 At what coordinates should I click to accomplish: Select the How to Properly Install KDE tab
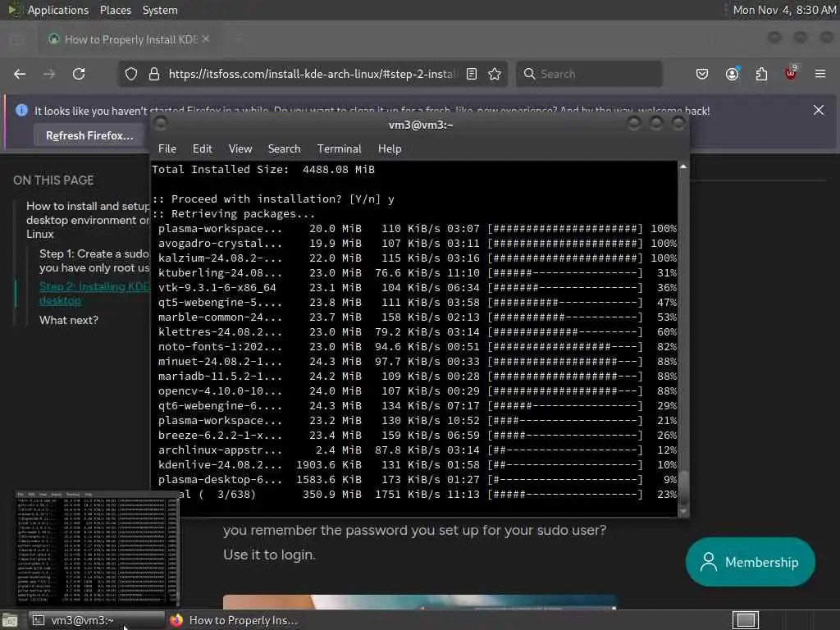(x=129, y=39)
